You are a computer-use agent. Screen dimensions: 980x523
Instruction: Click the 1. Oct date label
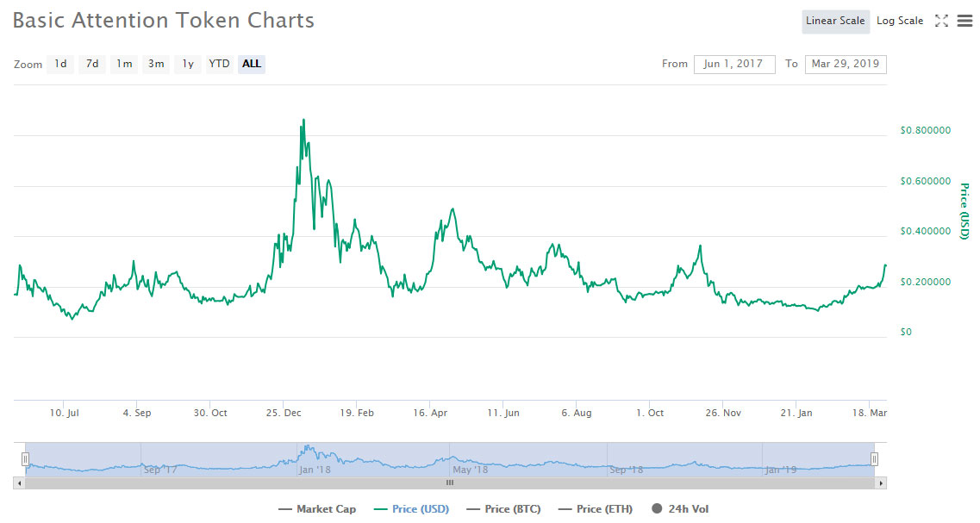click(650, 413)
